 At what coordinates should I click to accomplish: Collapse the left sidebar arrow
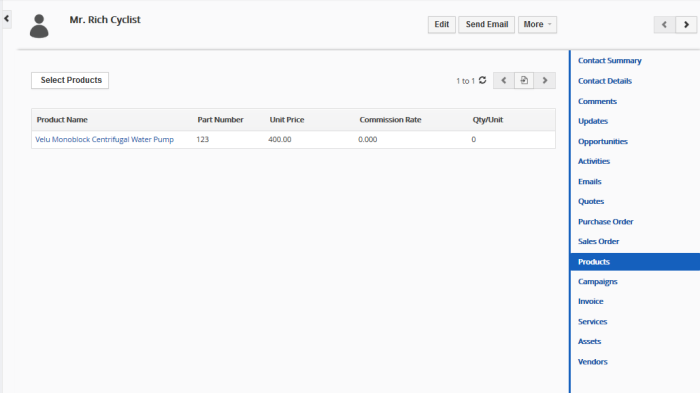tap(6, 19)
